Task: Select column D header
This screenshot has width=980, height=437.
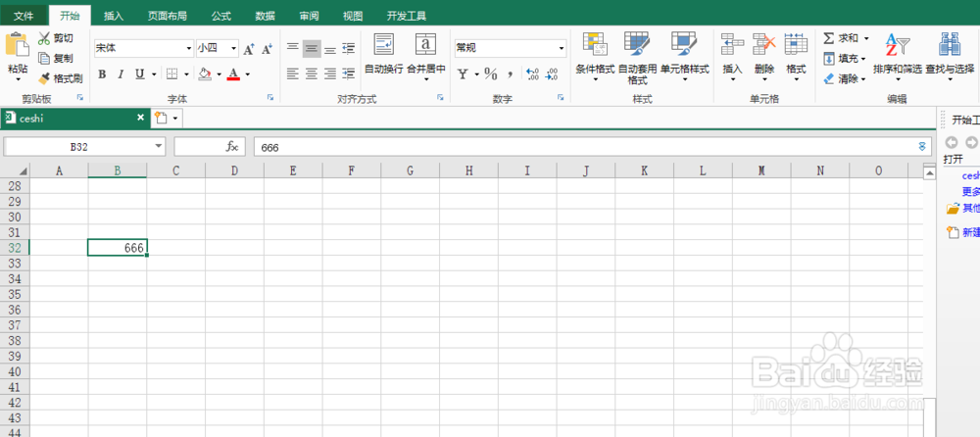Action: (234, 170)
